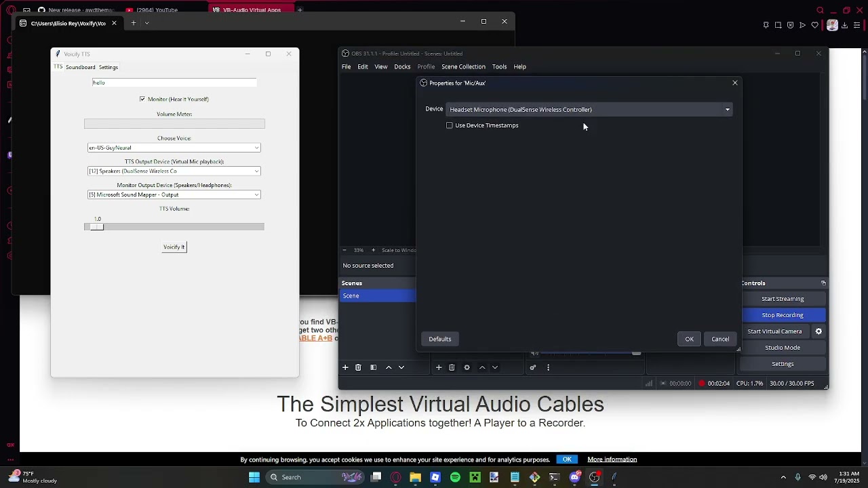Open advanced audio properties gears icon

coord(533,367)
